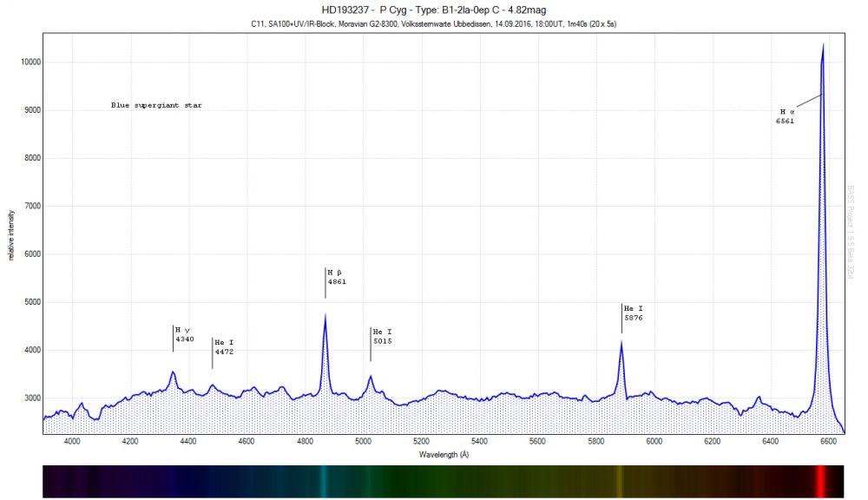This screenshot has height=500, width=868.
Task: Click the 4800 wavelength tick label
Action: (x=305, y=441)
